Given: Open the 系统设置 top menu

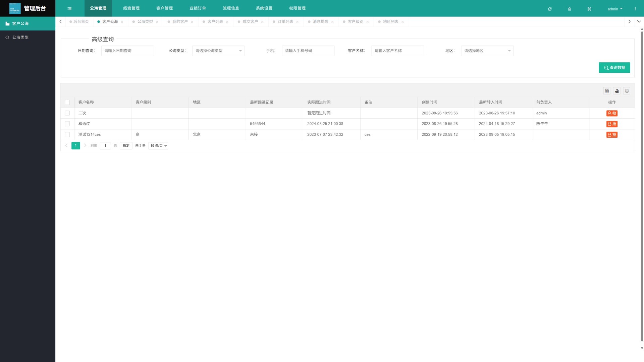Looking at the screenshot, I should point(264,8).
